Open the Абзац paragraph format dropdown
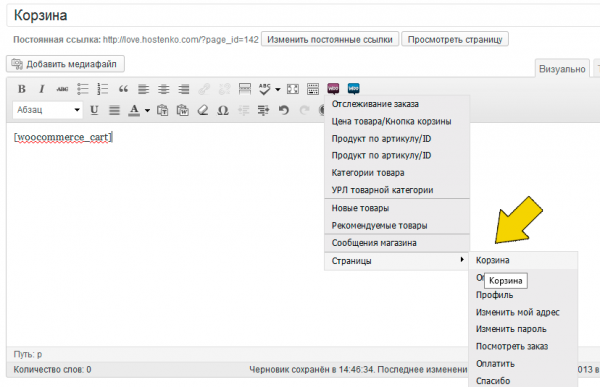Viewport: 600px width, 387px height. click(48, 110)
